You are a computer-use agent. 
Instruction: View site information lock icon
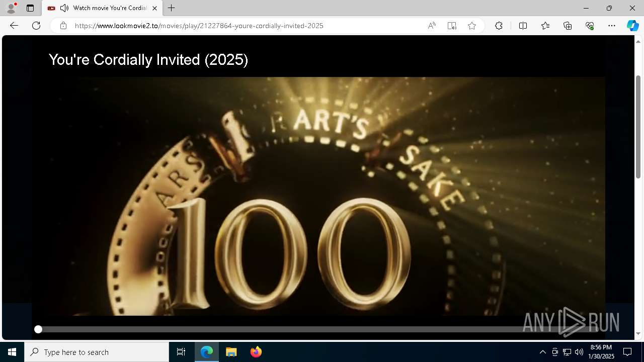(x=63, y=26)
